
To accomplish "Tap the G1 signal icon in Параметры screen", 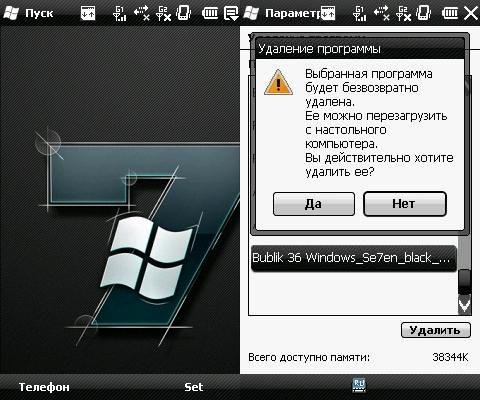I will [359, 13].
